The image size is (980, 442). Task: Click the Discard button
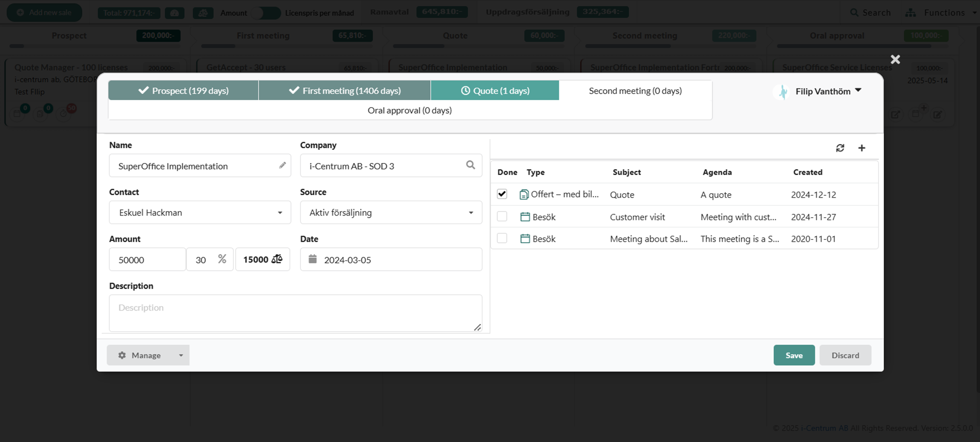(x=845, y=355)
